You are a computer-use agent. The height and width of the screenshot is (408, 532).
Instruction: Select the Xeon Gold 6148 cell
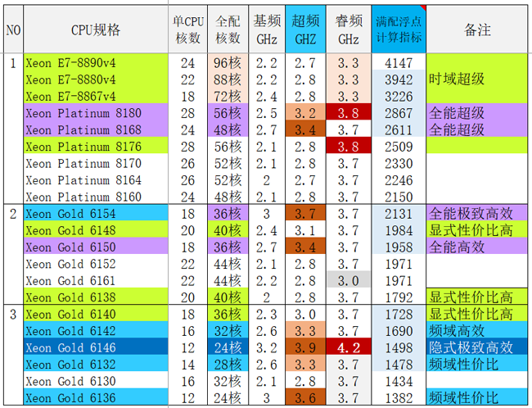point(96,229)
